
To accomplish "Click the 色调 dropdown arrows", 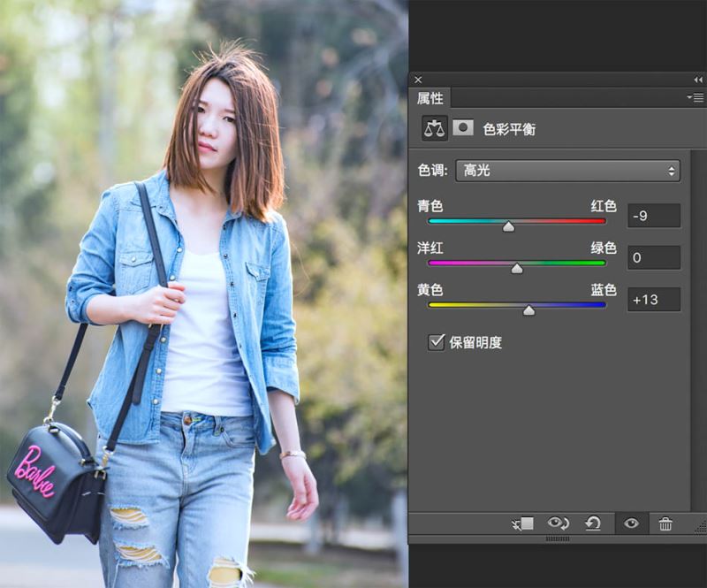I will [x=672, y=171].
